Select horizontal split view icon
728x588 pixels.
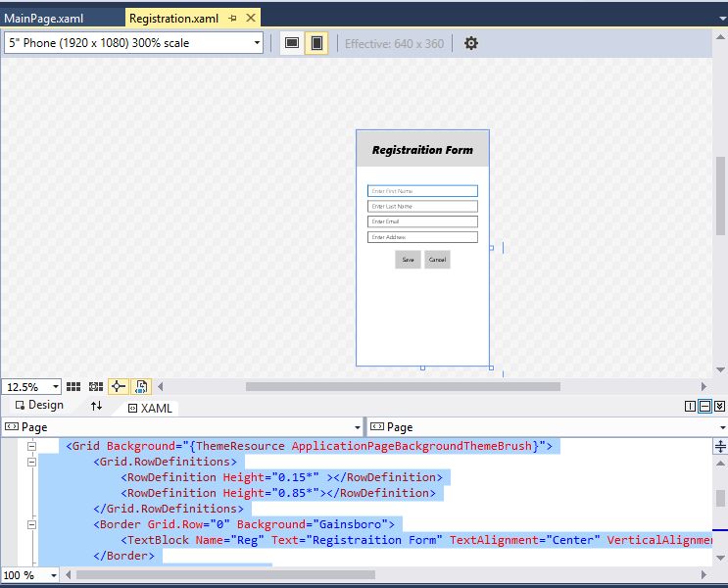point(704,407)
